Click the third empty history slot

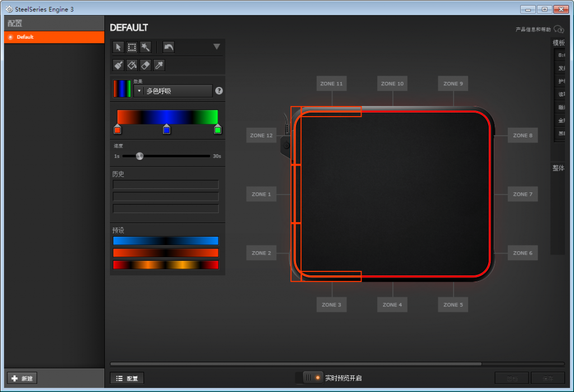[165, 209]
